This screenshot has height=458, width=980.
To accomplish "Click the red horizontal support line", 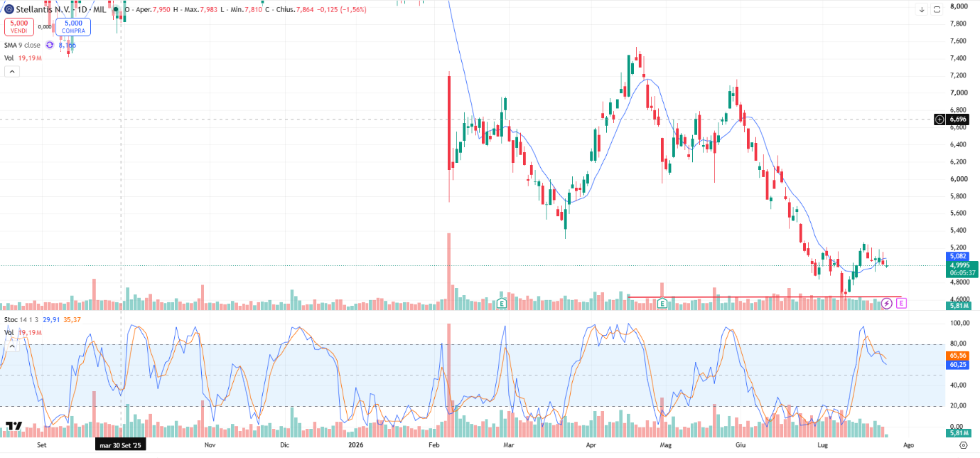I will pyautogui.click(x=765, y=297).
